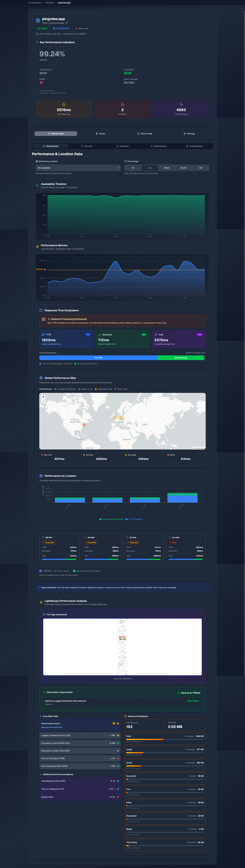Viewport: 245px width, 868px height.
Task: Click the pin icon on the us-new card
Action: 170,537
